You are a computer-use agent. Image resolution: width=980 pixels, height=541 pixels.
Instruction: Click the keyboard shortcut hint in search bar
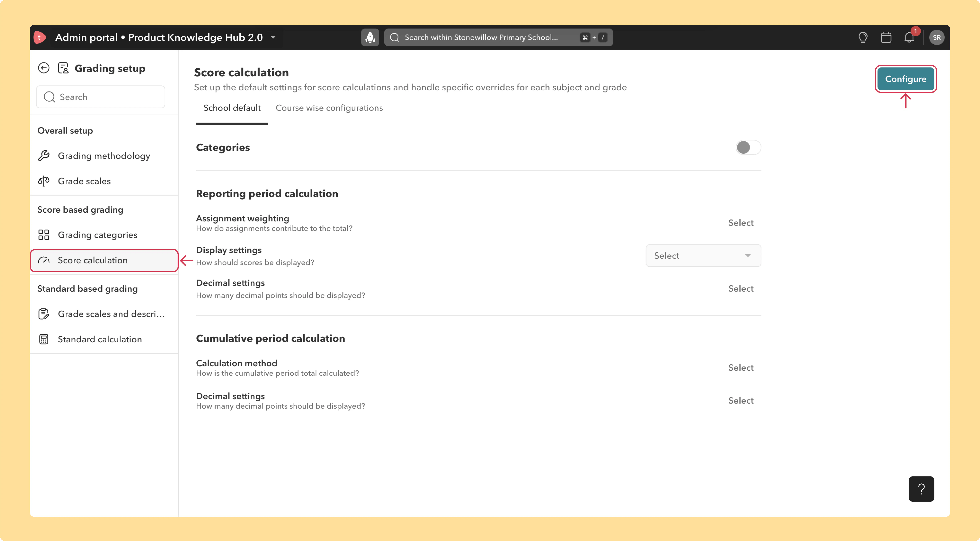tap(593, 37)
